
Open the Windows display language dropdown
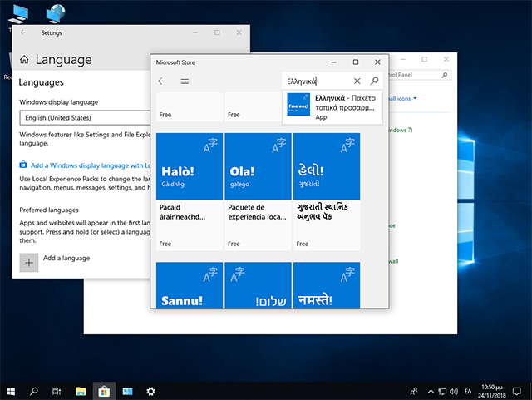83,118
